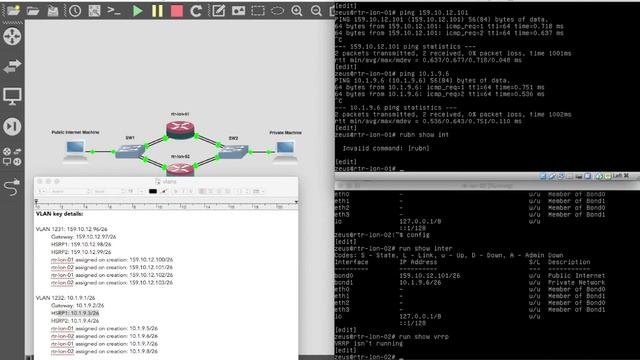
Task: Open snapshots with the clock icon
Action: point(75,11)
